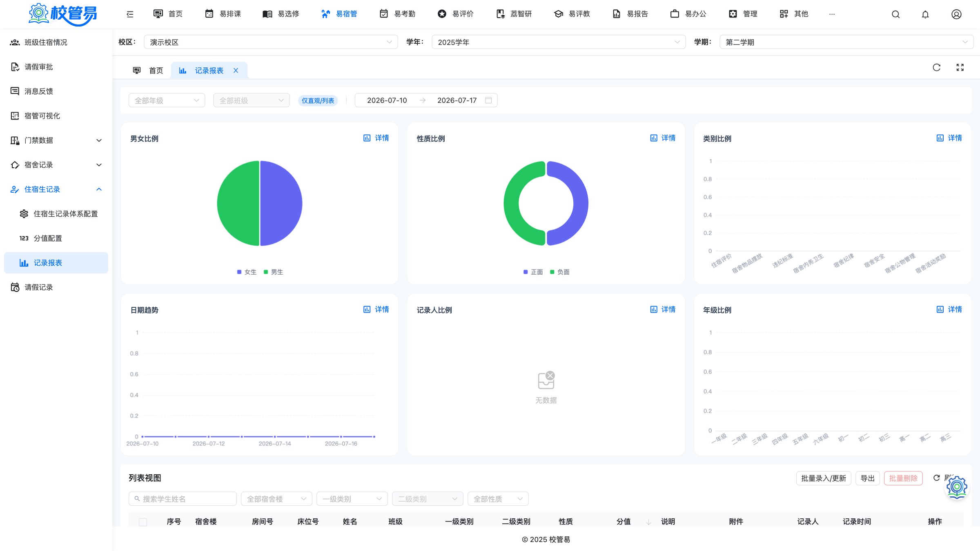Go to 首页 in top navigation

click(168, 14)
